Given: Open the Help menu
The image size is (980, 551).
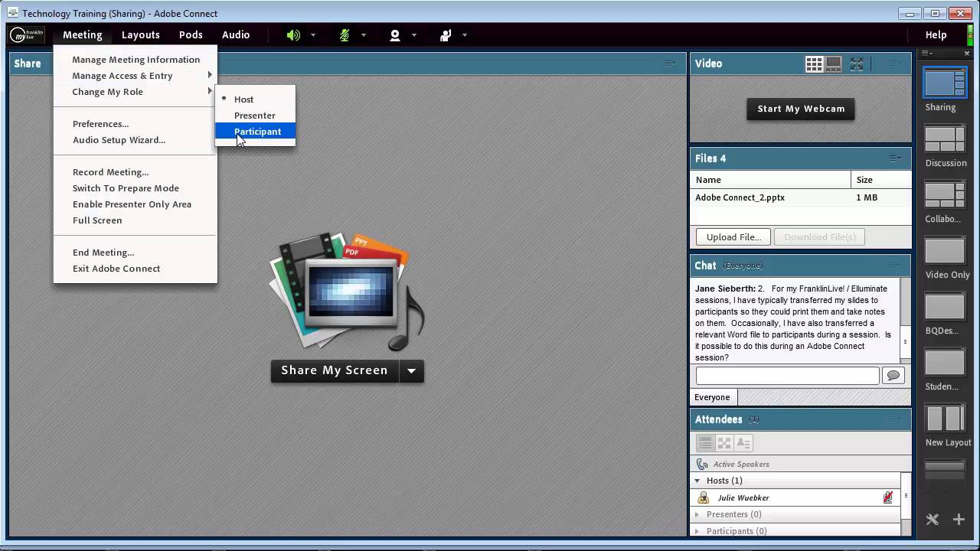Looking at the screenshot, I should click(936, 35).
